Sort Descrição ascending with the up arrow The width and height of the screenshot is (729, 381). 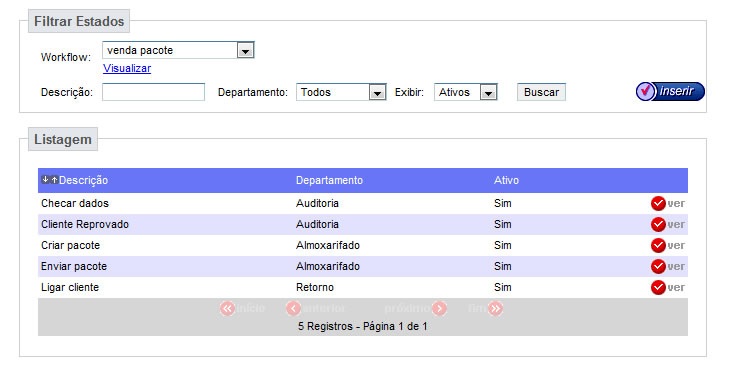click(54, 180)
